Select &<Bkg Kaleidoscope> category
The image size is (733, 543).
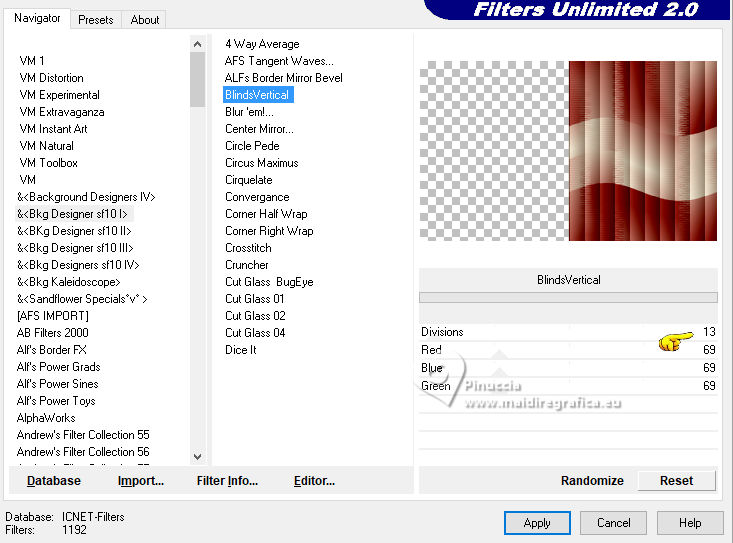[x=69, y=282]
